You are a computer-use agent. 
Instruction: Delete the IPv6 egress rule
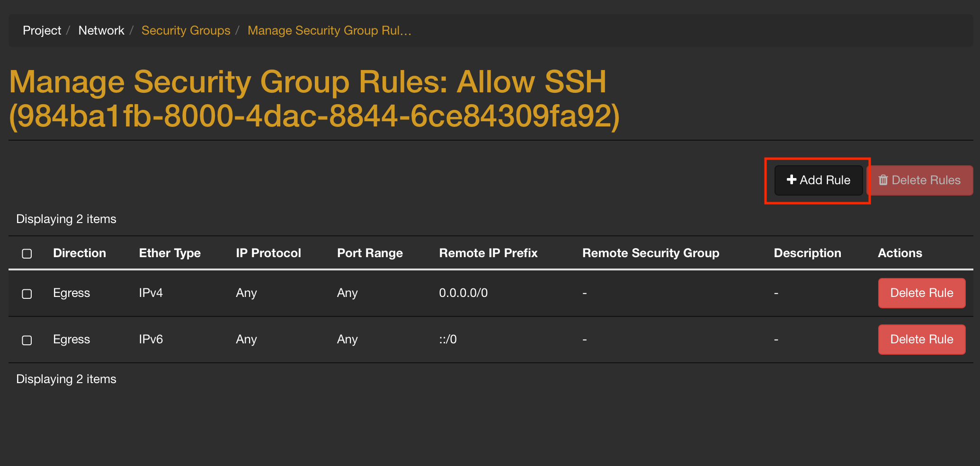(x=921, y=339)
